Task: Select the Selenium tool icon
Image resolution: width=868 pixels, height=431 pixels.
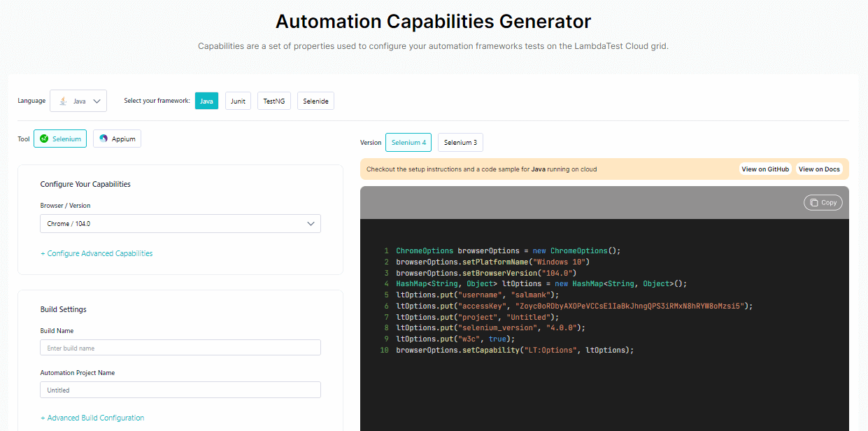Action: tap(43, 139)
